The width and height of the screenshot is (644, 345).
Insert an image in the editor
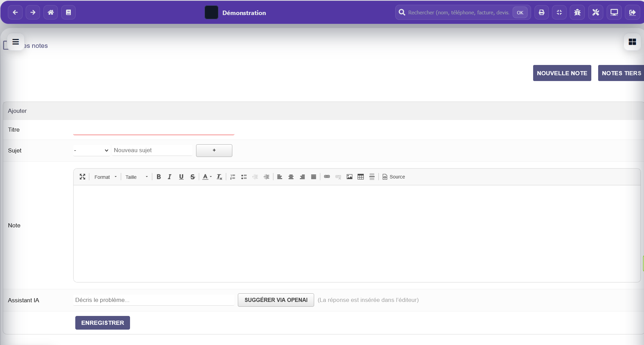click(349, 177)
